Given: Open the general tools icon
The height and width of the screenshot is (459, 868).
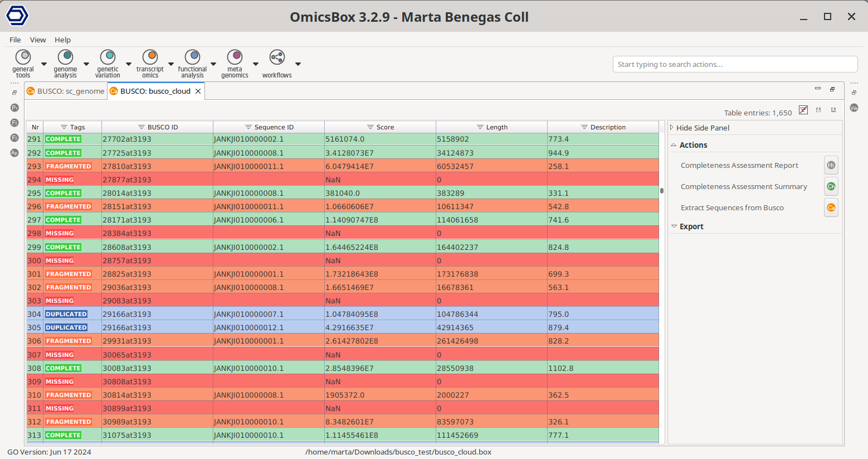Looking at the screenshot, I should [x=23, y=57].
